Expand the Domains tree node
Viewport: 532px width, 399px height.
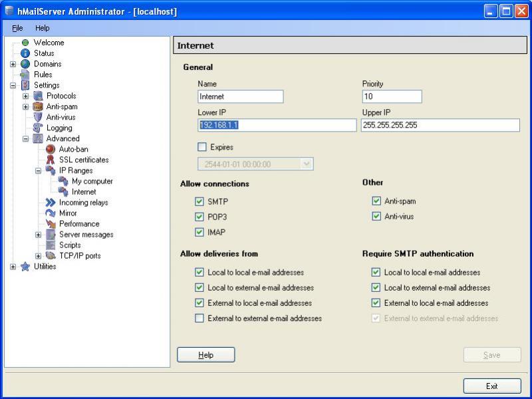point(13,64)
